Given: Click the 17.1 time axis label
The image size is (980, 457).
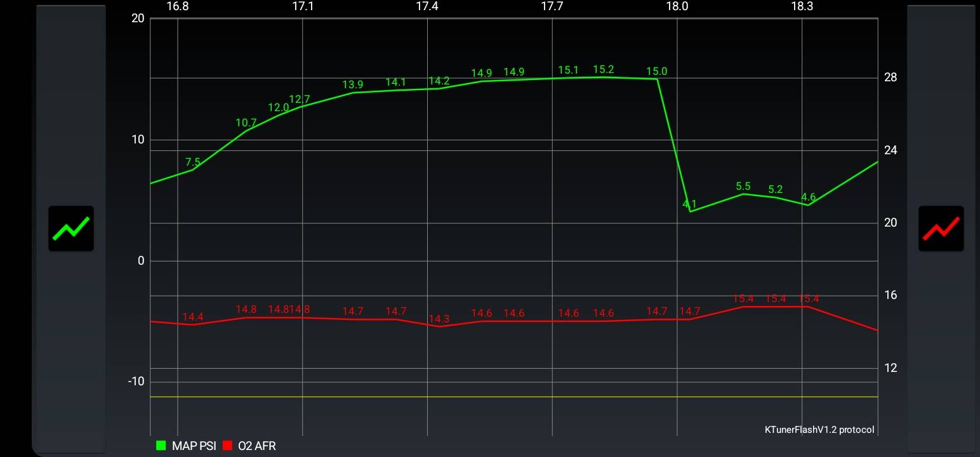Looking at the screenshot, I should tap(303, 6).
